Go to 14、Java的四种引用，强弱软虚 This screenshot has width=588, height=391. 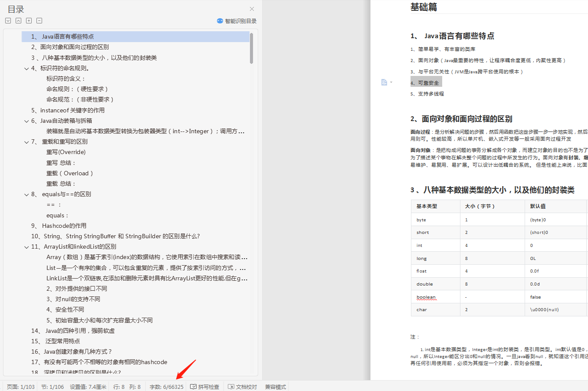coord(73,331)
